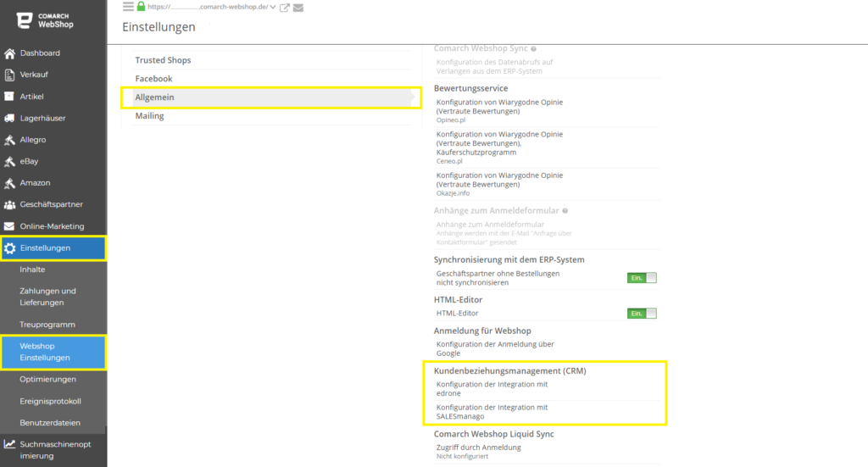
Task: Click the help icon beside Anhänge zum Anmeldeformular
Action: (x=565, y=211)
